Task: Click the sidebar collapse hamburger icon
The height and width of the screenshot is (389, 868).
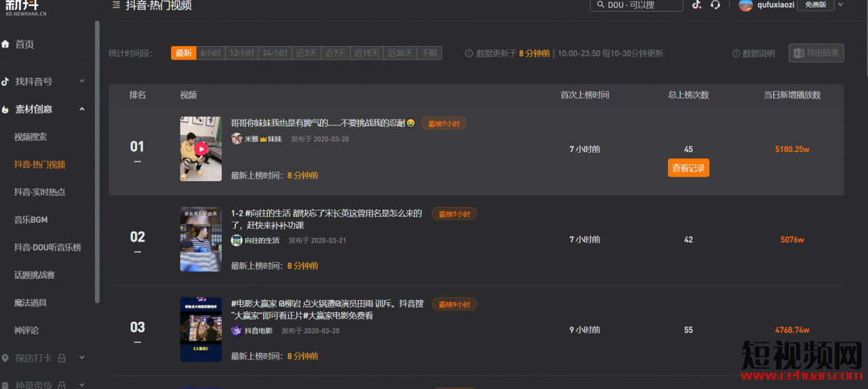Action: pos(117,5)
